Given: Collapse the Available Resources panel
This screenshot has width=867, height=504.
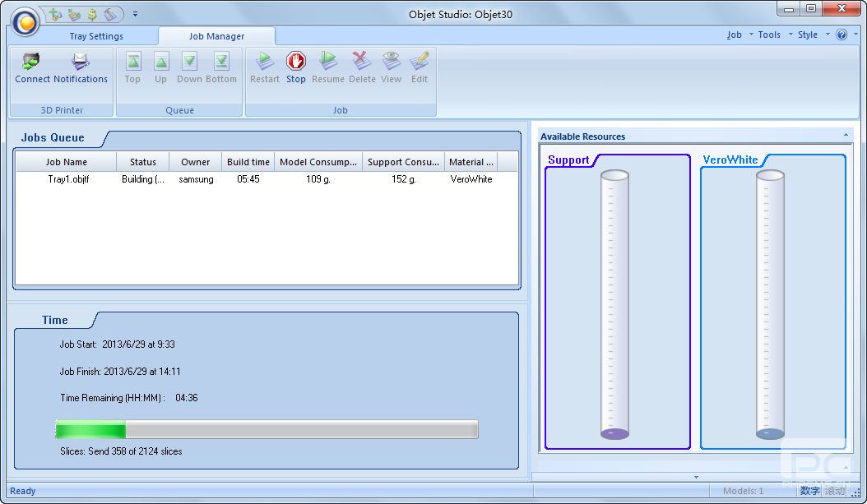Looking at the screenshot, I should 846,135.
